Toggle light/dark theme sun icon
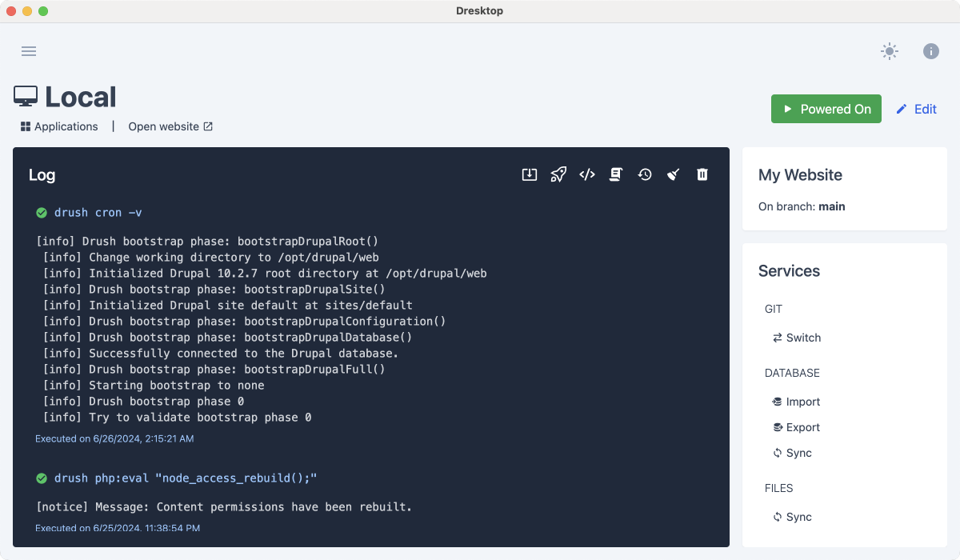960x560 pixels. click(x=889, y=51)
